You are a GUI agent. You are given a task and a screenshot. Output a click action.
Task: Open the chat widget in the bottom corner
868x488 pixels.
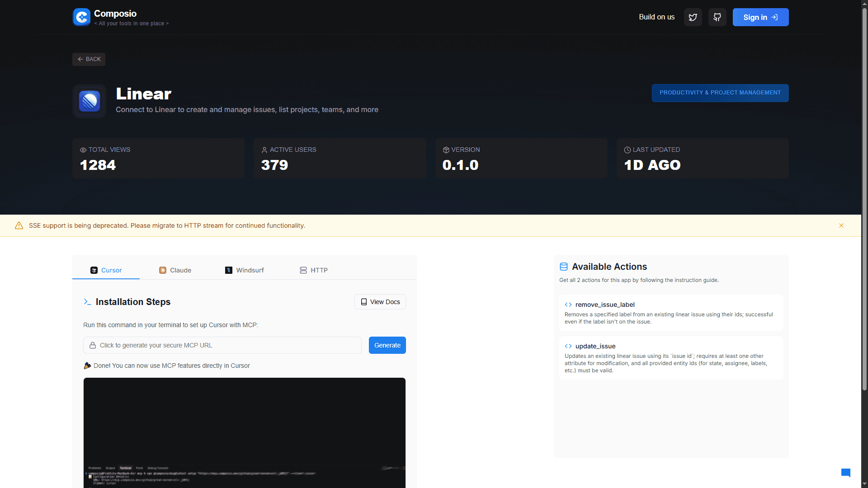pyautogui.click(x=846, y=473)
